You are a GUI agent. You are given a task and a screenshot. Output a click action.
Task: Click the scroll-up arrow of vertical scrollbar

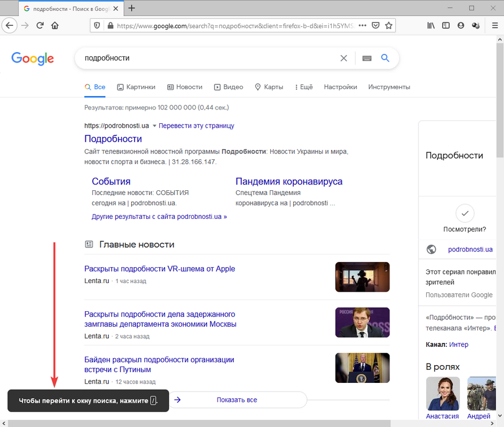pyautogui.click(x=500, y=39)
